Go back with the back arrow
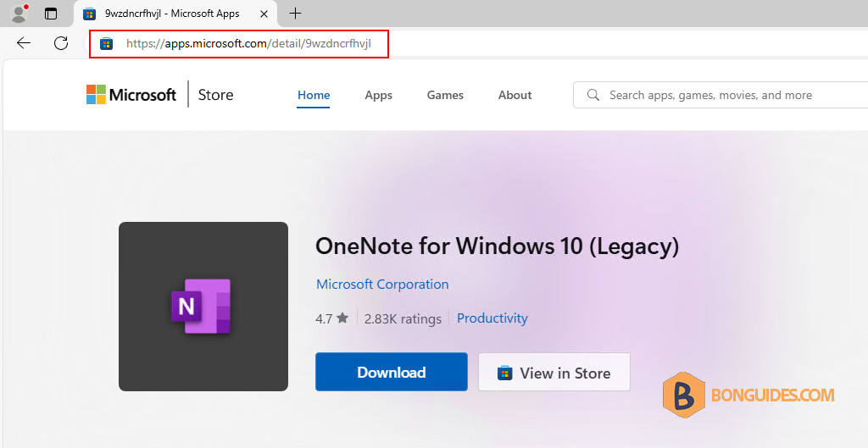This screenshot has width=868, height=448. (23, 43)
